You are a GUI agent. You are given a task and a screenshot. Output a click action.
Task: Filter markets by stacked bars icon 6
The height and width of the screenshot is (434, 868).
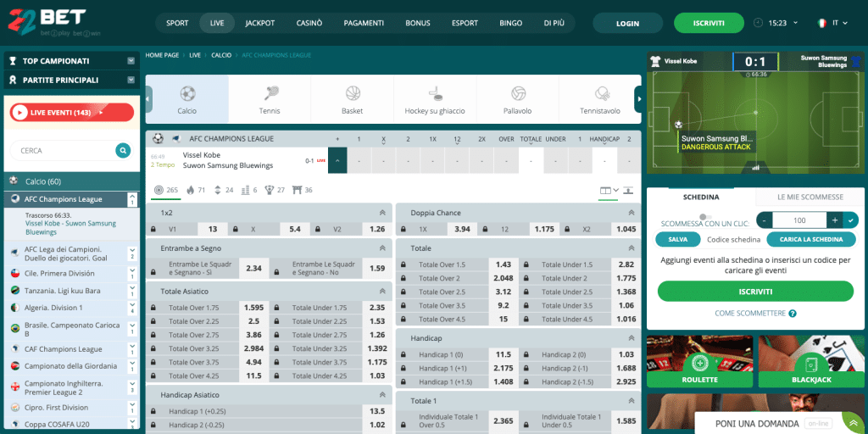[245, 190]
